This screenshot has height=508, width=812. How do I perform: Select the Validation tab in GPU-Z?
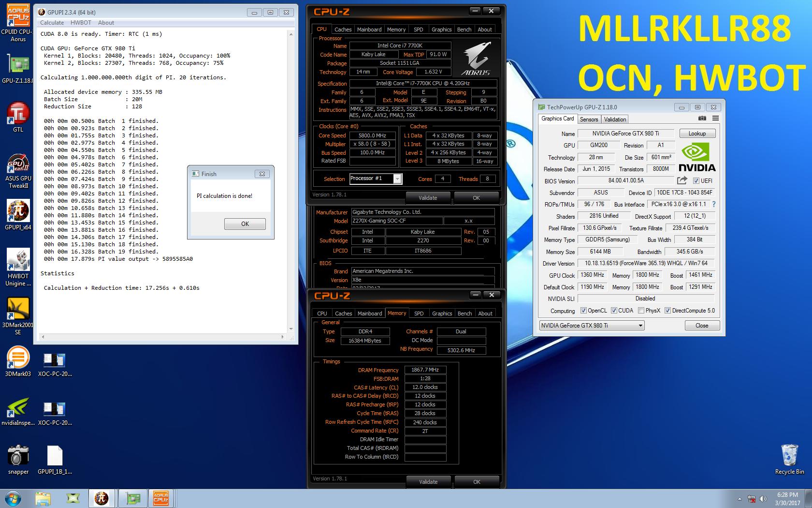coord(615,120)
